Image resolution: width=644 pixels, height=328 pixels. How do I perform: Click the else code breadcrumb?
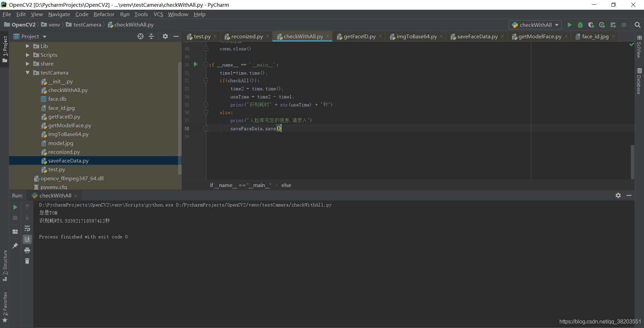coord(286,185)
